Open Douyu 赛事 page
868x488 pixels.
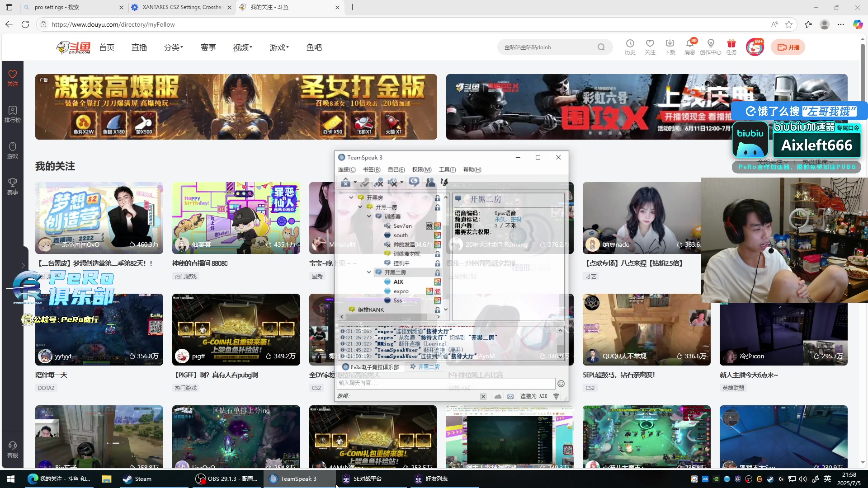[x=208, y=47]
